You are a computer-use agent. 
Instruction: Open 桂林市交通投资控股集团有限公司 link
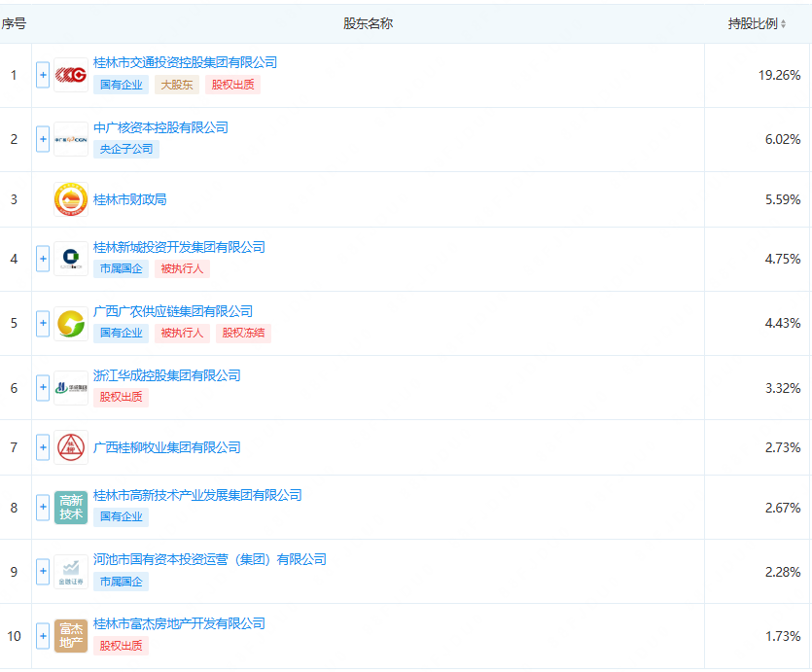pyautogui.click(x=185, y=62)
